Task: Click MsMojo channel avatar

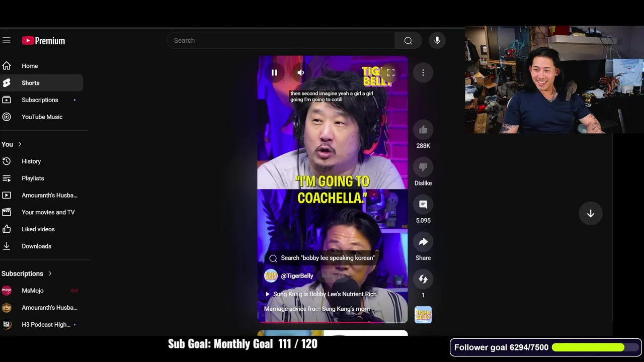Action: (7, 291)
